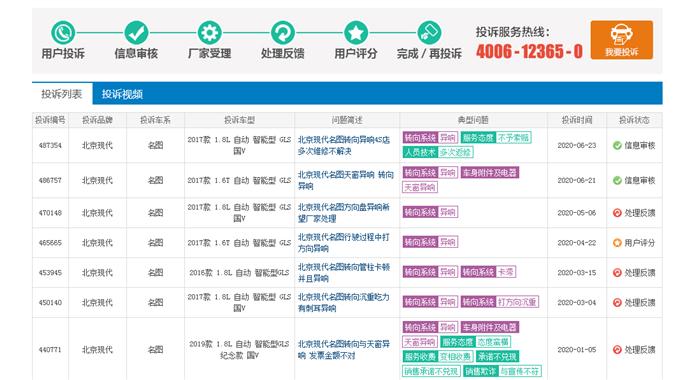Viewport: 700px width, 380px height.
Task: Click complaint number 450140
Action: tap(50, 303)
